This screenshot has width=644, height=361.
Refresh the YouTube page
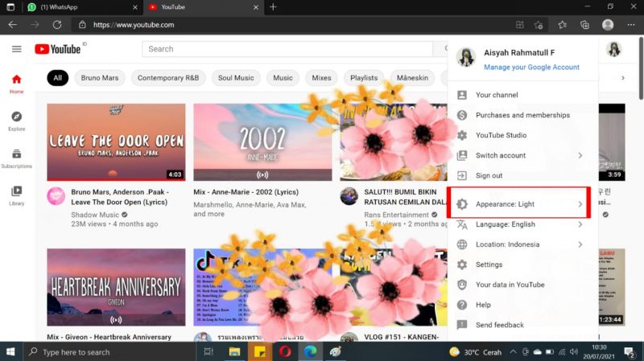57,25
